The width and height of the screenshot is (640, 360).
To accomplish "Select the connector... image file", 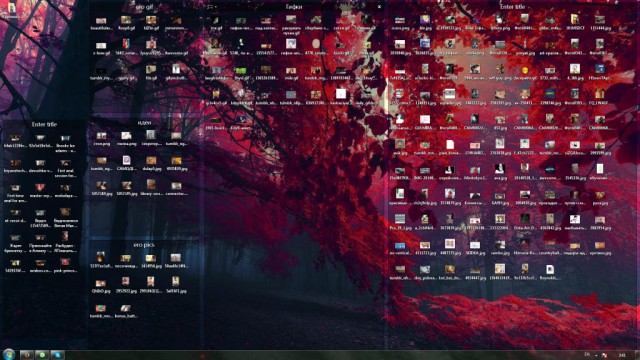I will pyautogui.click(x=176, y=189).
